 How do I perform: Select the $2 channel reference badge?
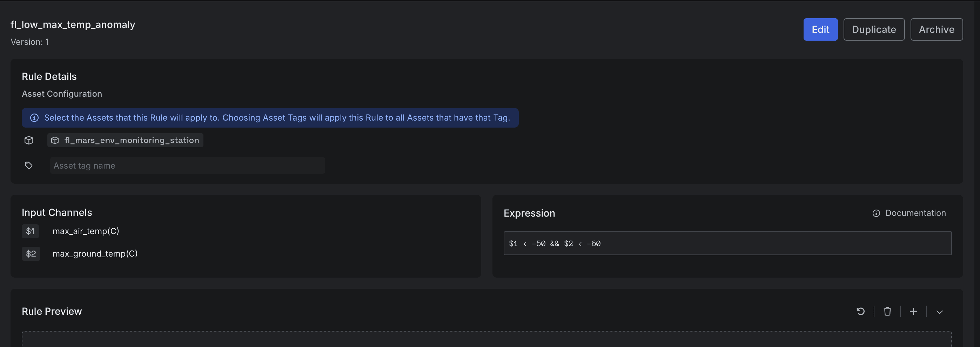(31, 253)
